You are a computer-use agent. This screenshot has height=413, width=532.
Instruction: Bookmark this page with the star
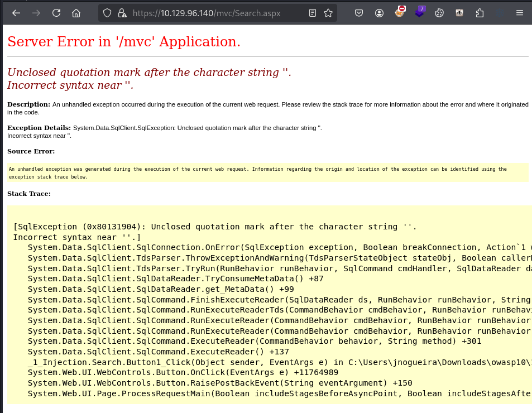click(328, 12)
